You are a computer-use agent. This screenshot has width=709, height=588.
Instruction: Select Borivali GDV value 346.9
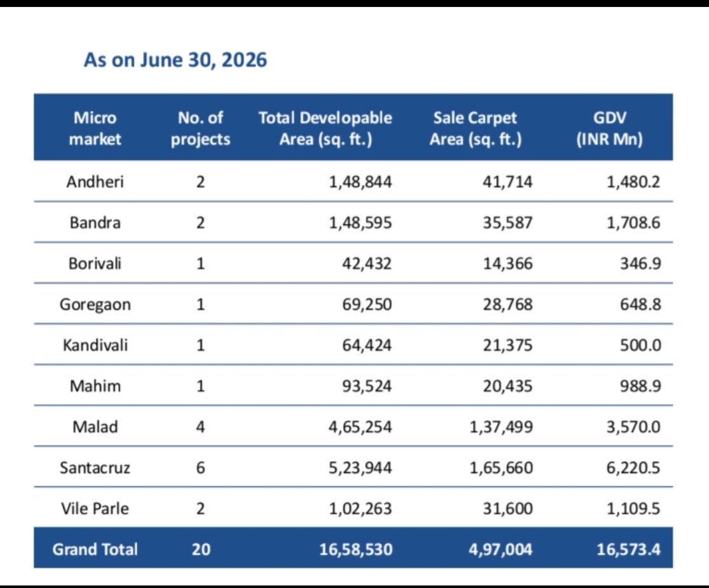tap(640, 264)
